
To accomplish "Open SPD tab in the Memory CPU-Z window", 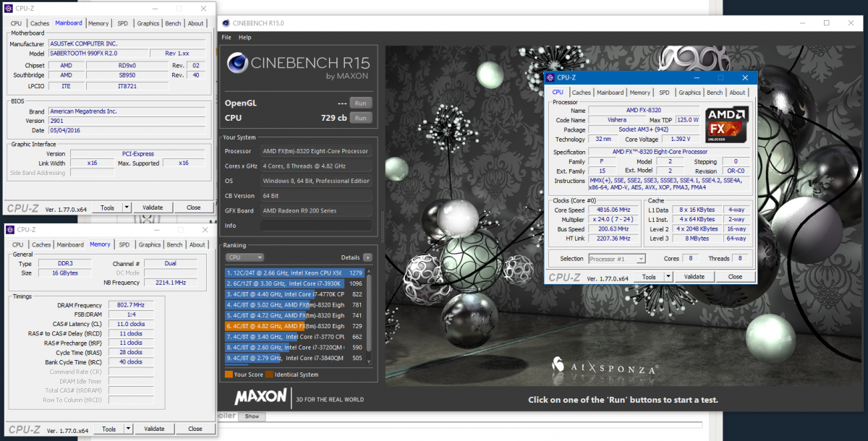I will pos(124,245).
